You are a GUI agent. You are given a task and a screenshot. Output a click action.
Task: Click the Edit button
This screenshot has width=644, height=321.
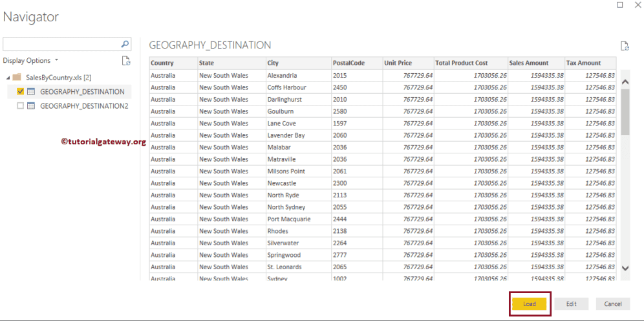click(x=571, y=304)
